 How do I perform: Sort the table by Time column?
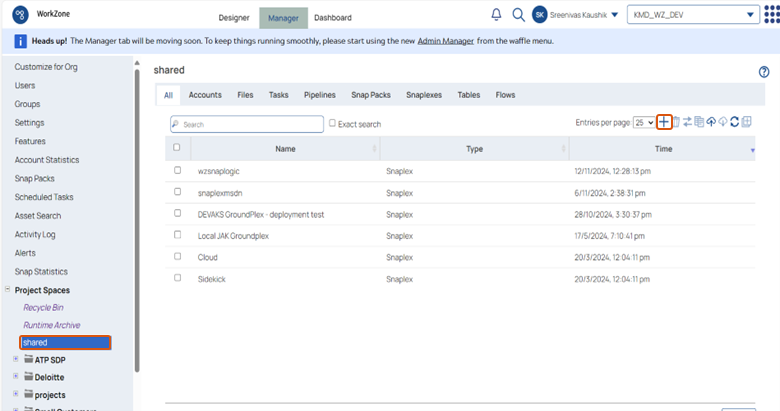[x=663, y=149]
